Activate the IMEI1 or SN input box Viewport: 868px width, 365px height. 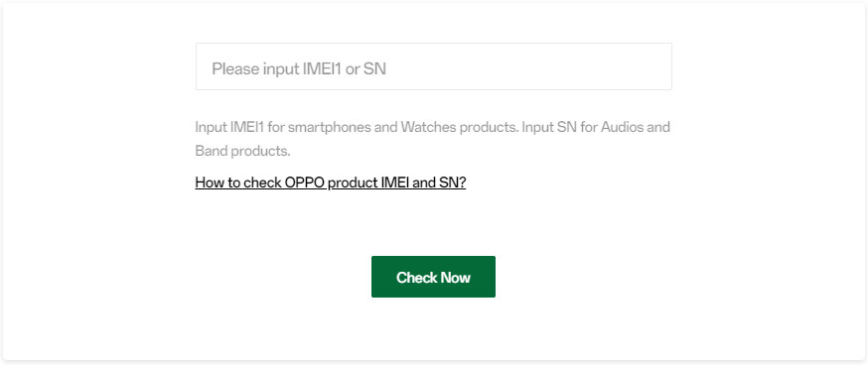point(433,66)
